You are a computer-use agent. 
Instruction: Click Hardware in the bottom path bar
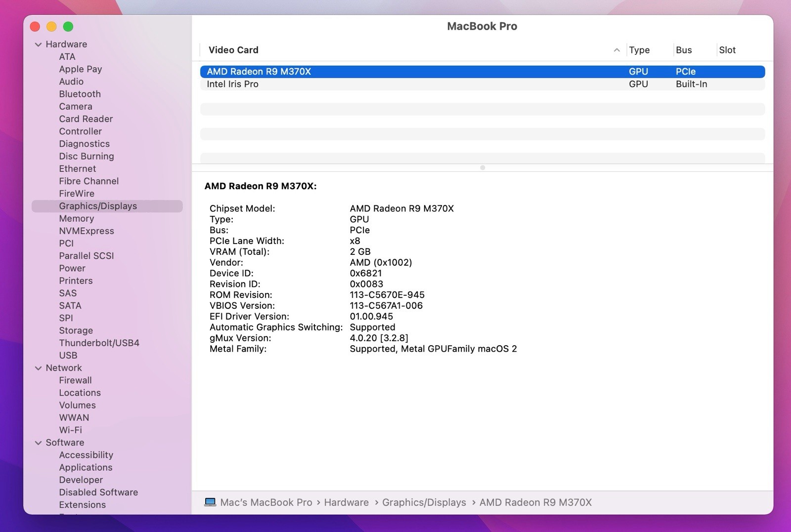coord(346,502)
